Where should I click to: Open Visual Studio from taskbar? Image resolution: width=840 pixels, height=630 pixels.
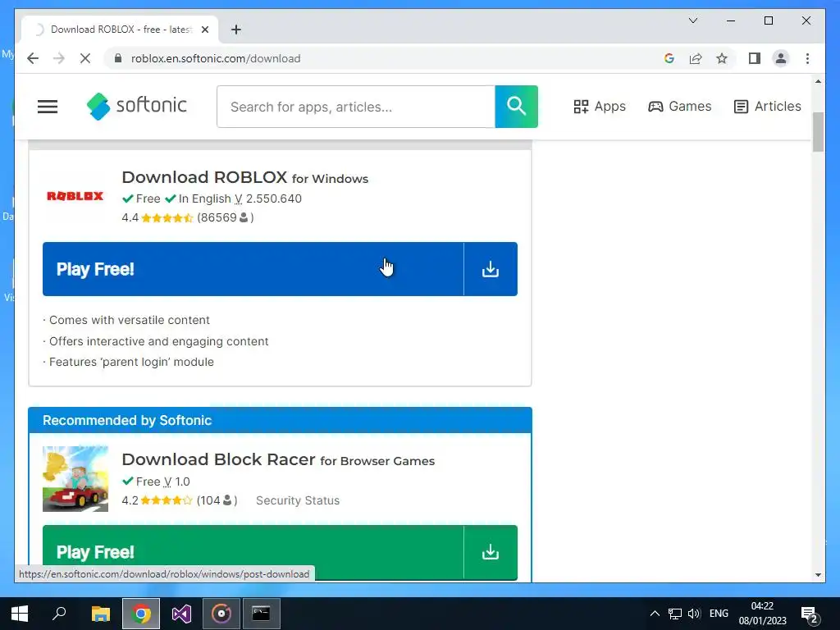click(181, 614)
